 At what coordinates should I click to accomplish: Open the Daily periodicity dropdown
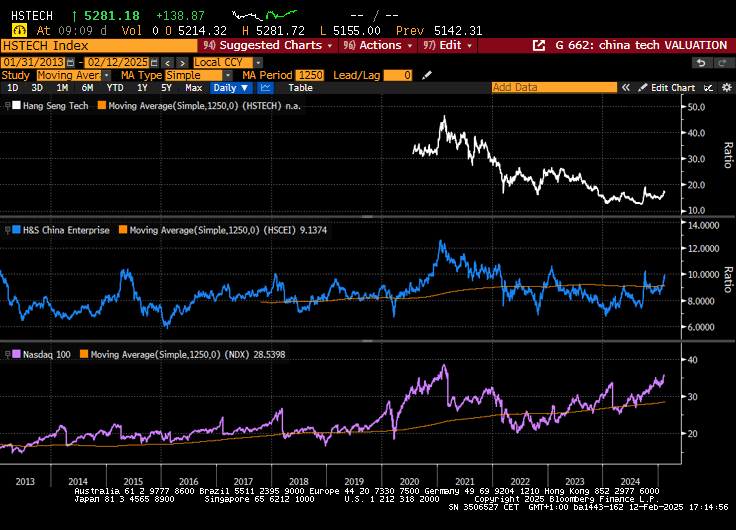click(x=230, y=88)
